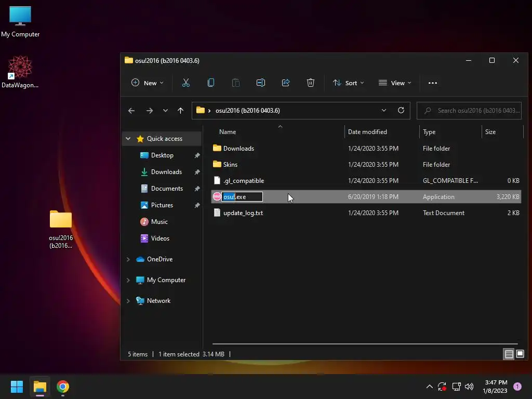
Task: Select the update_log.txt file
Action: click(x=366, y=212)
